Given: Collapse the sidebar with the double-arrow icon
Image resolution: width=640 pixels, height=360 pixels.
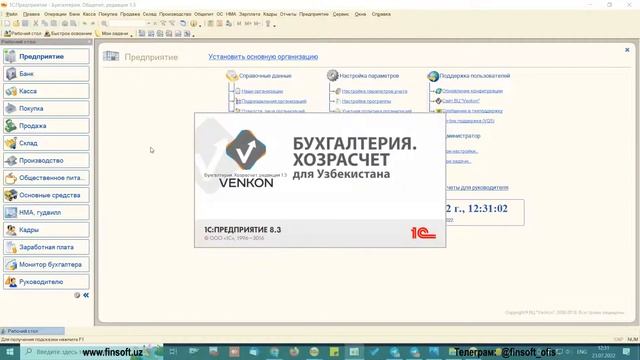Looking at the screenshot, I should point(86,295).
